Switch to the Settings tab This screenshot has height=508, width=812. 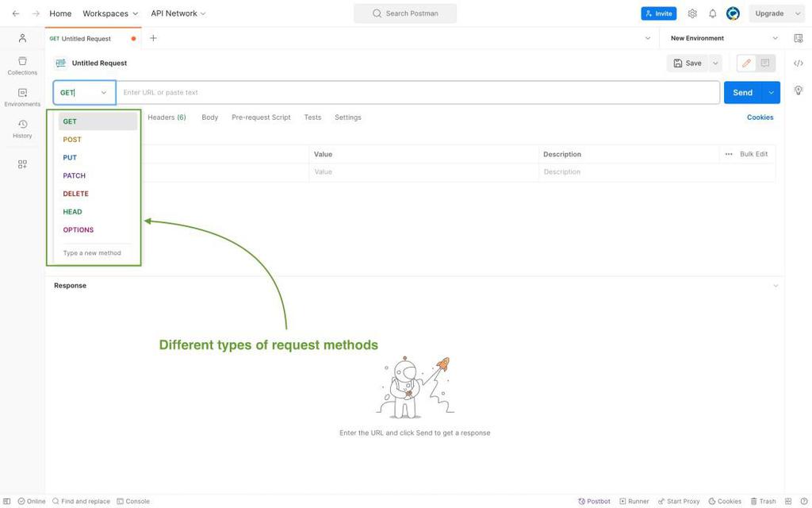(348, 117)
